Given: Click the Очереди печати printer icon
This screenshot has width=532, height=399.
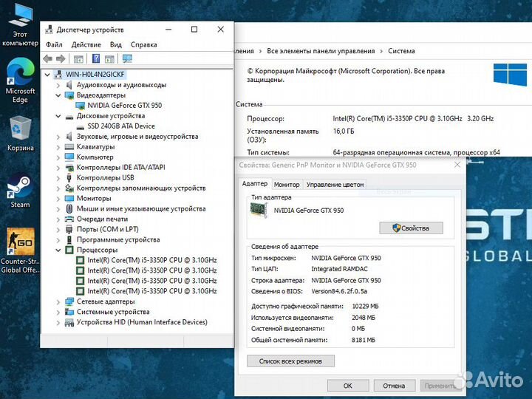Looking at the screenshot, I should click(x=69, y=219).
